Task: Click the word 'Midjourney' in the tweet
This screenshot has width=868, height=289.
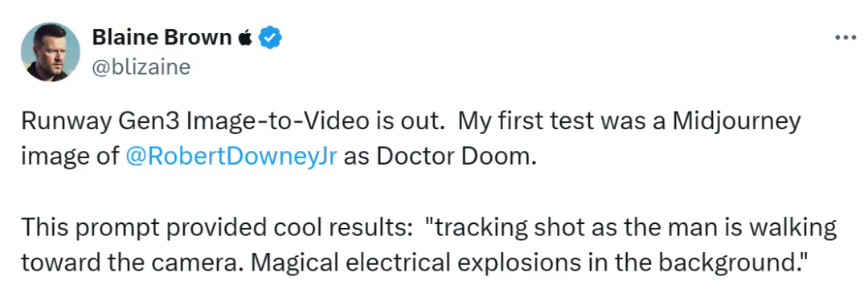Action: (737, 121)
